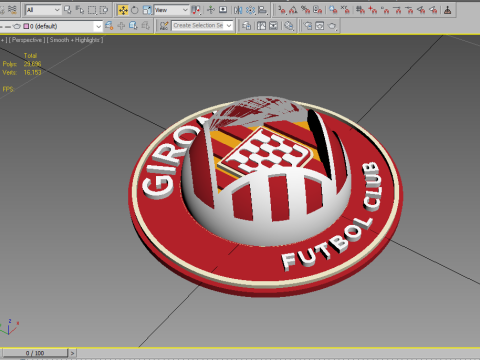Select the Girona crest 3D model
The width and height of the screenshot is (480, 360).
click(x=265, y=197)
